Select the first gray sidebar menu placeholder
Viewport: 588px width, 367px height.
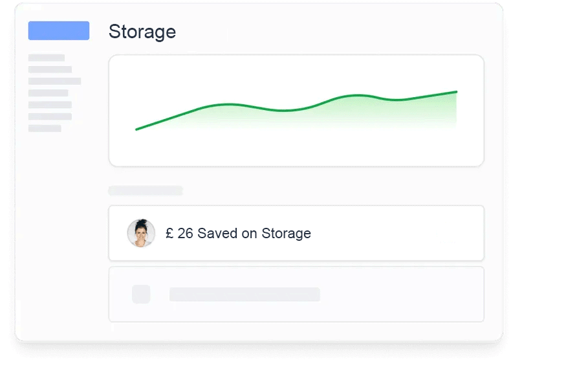pos(47,58)
